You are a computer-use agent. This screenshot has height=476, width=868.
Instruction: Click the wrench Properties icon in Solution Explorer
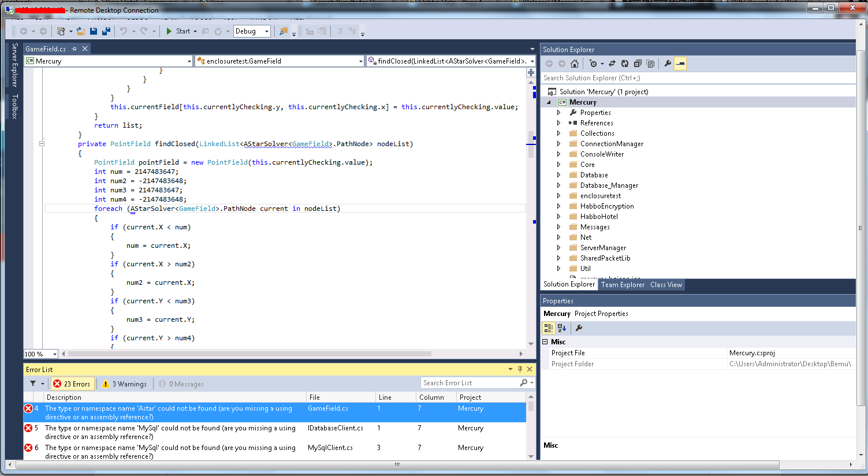(668, 64)
